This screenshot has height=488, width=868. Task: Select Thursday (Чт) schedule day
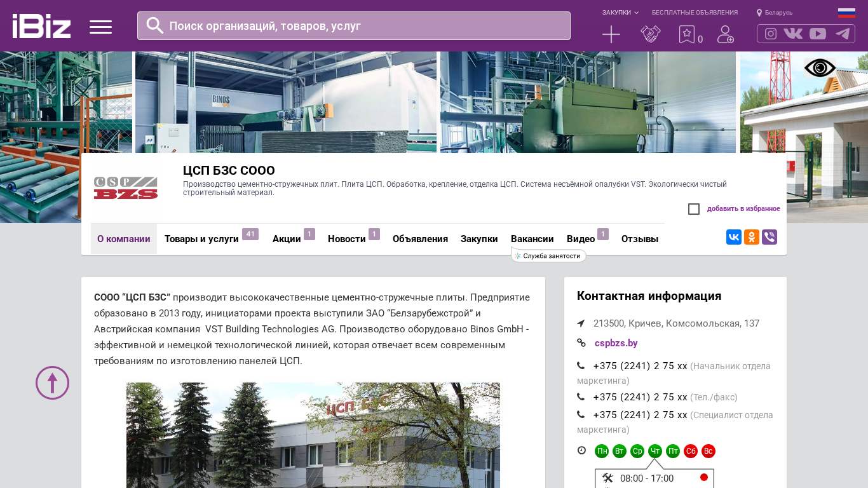click(x=655, y=451)
